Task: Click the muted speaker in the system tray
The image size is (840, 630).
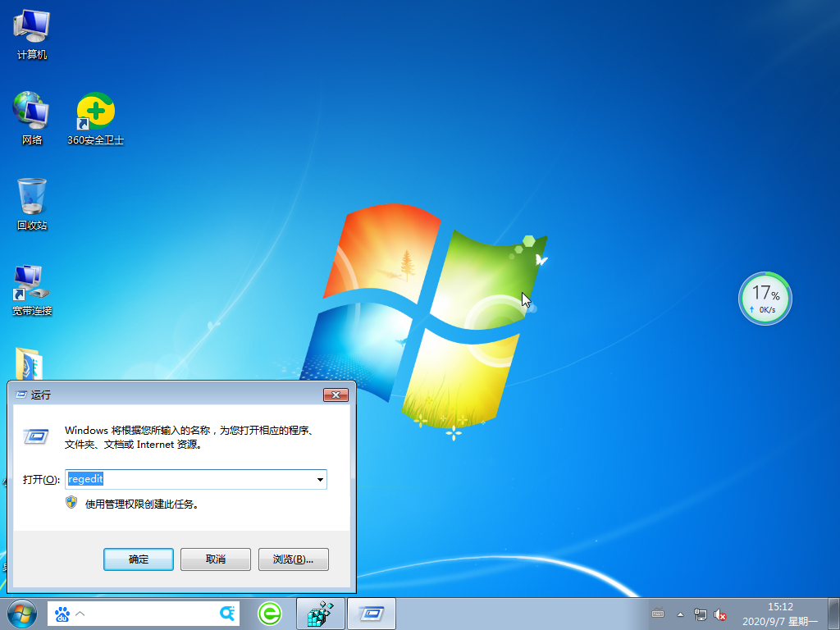Action: pyautogui.click(x=720, y=614)
